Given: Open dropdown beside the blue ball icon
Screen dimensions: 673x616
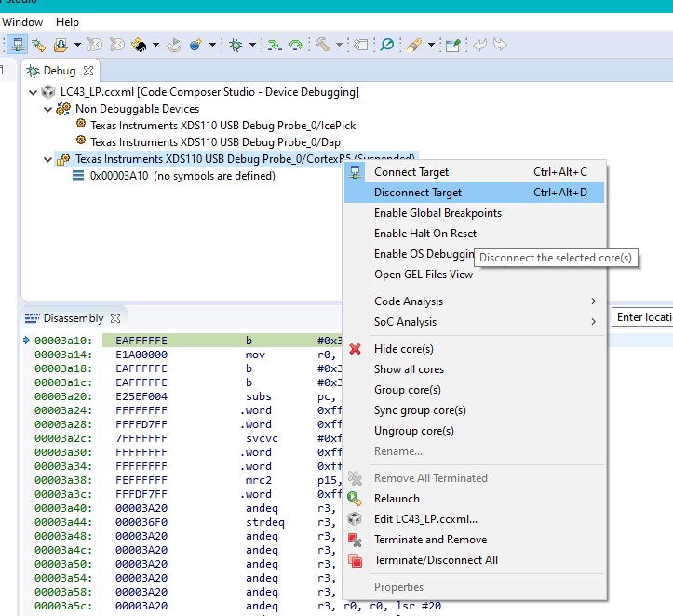Looking at the screenshot, I should 212,45.
